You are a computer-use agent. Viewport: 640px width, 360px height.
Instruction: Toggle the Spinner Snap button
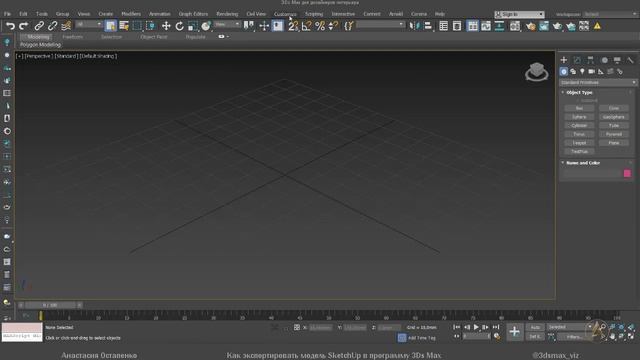tap(333, 26)
